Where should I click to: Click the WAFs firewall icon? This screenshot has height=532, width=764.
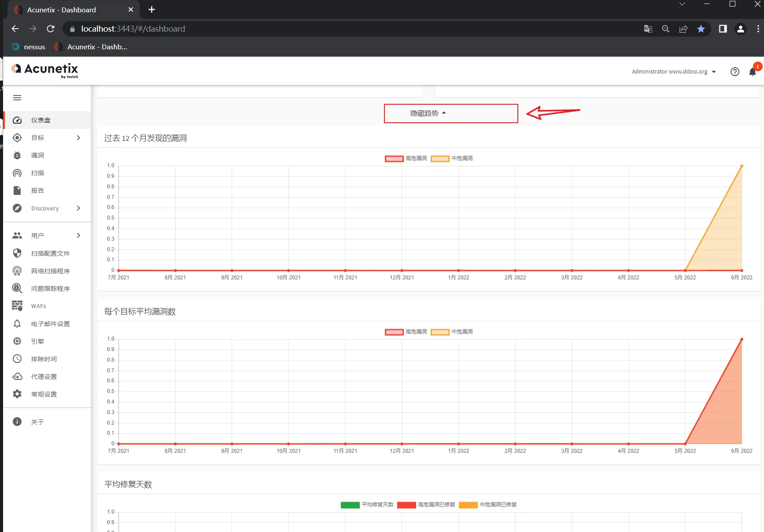click(17, 306)
